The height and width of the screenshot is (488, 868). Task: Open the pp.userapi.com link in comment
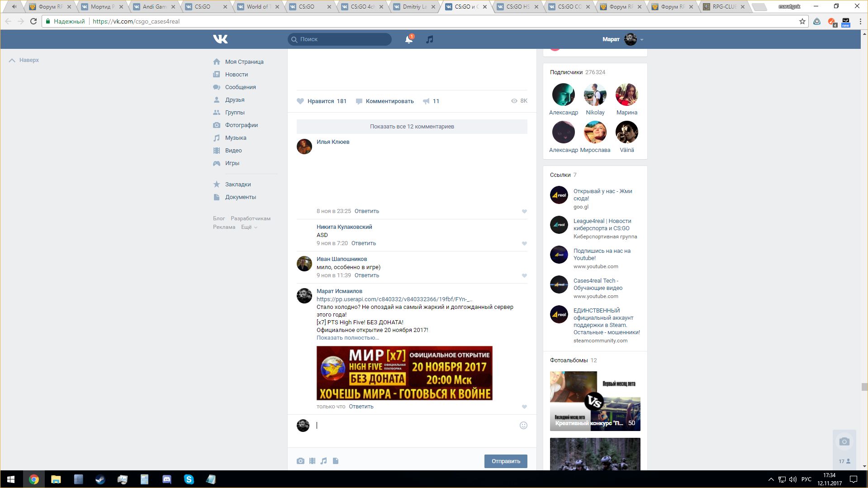[394, 299]
